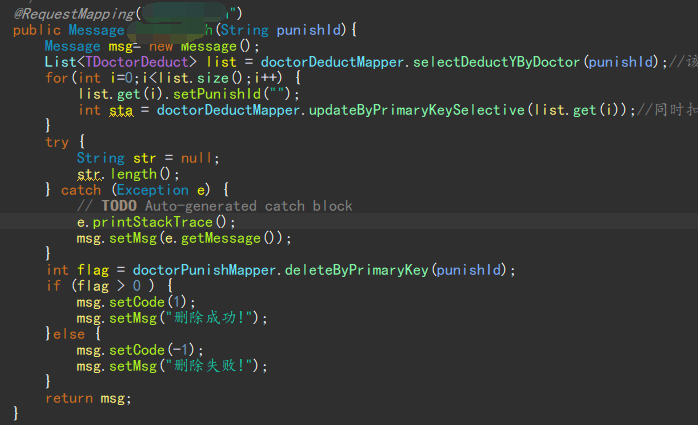Viewport: 698px width, 425px height.
Task: Click 'printStackTrace' call
Action: point(153,222)
